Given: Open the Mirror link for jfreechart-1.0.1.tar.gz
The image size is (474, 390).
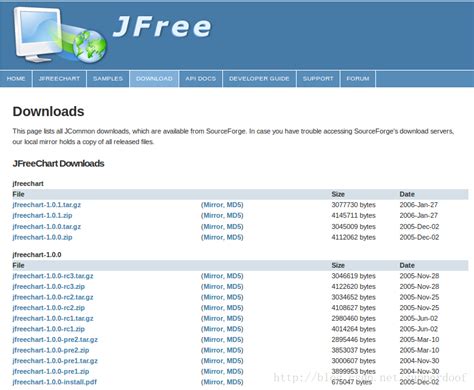Looking at the screenshot, I should (x=213, y=205).
